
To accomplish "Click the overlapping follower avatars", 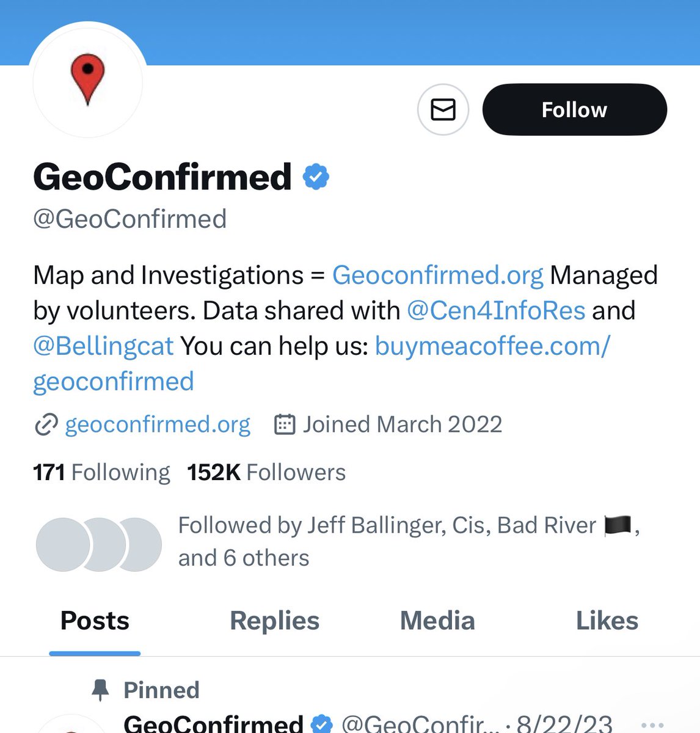I will coord(99,544).
